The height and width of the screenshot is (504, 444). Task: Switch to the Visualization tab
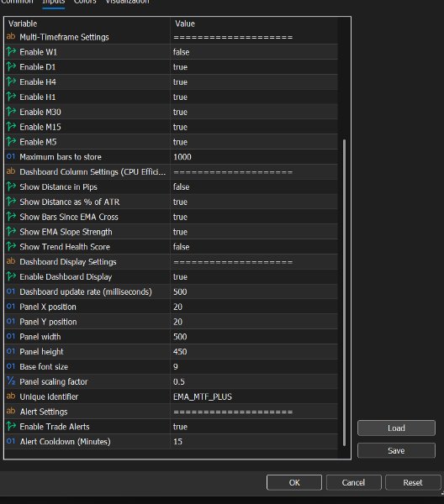[x=128, y=3]
